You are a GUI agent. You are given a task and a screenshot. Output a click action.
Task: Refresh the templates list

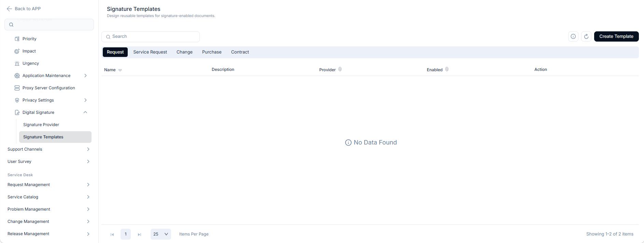point(586,36)
